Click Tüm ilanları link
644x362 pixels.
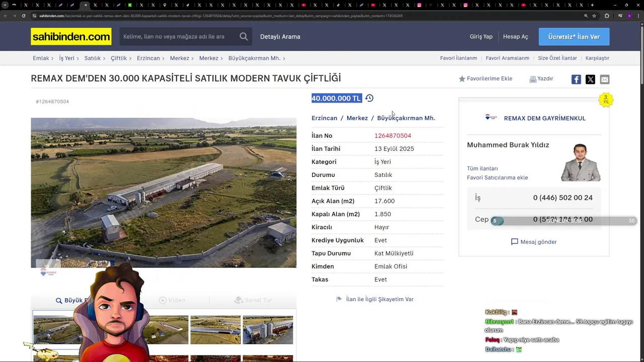click(x=482, y=168)
